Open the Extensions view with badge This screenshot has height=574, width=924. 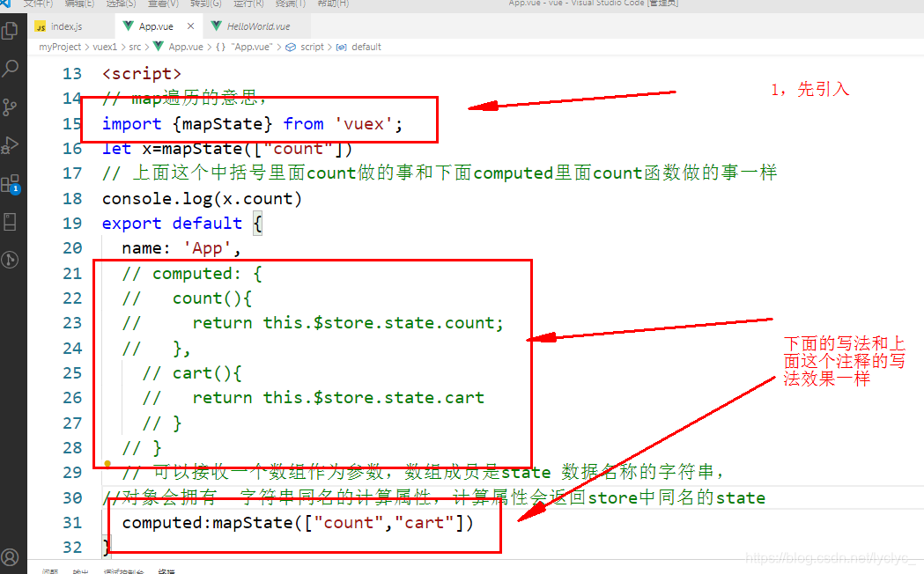11,184
